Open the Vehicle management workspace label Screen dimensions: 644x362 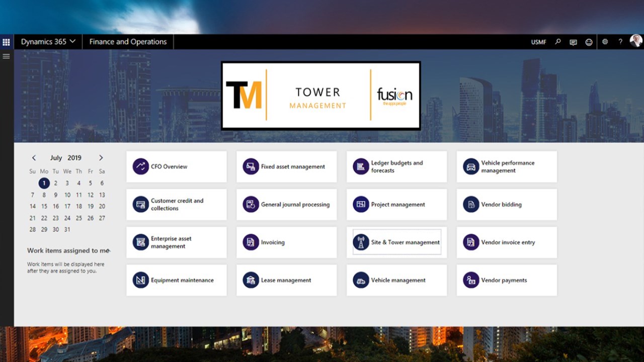[398, 280]
